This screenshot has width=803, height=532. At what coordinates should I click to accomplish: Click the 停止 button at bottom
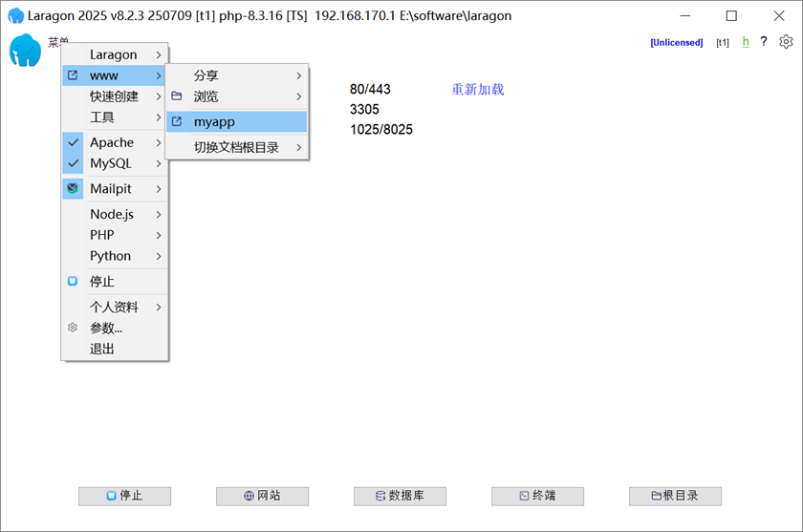[125, 496]
